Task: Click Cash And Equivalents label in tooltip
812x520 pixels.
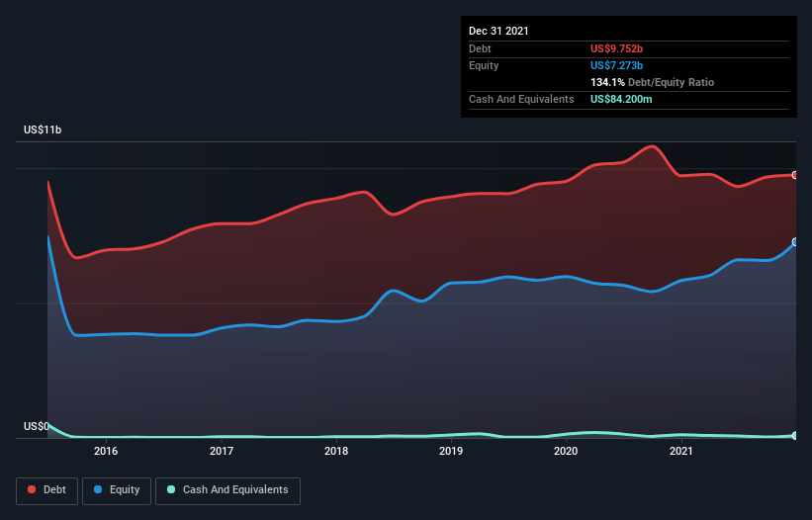Action: pos(521,99)
